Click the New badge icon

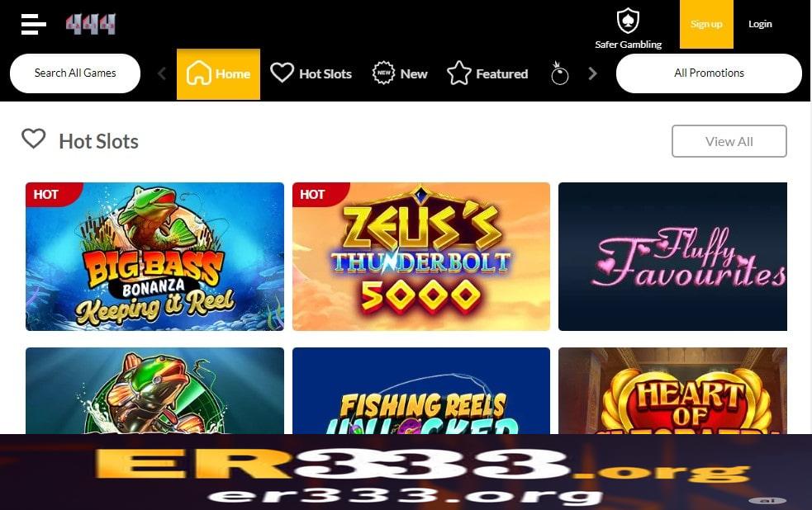[383, 73]
